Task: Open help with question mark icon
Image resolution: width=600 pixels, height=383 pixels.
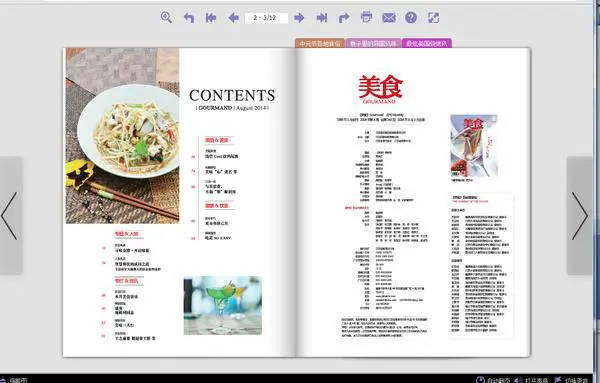Action: (x=411, y=18)
